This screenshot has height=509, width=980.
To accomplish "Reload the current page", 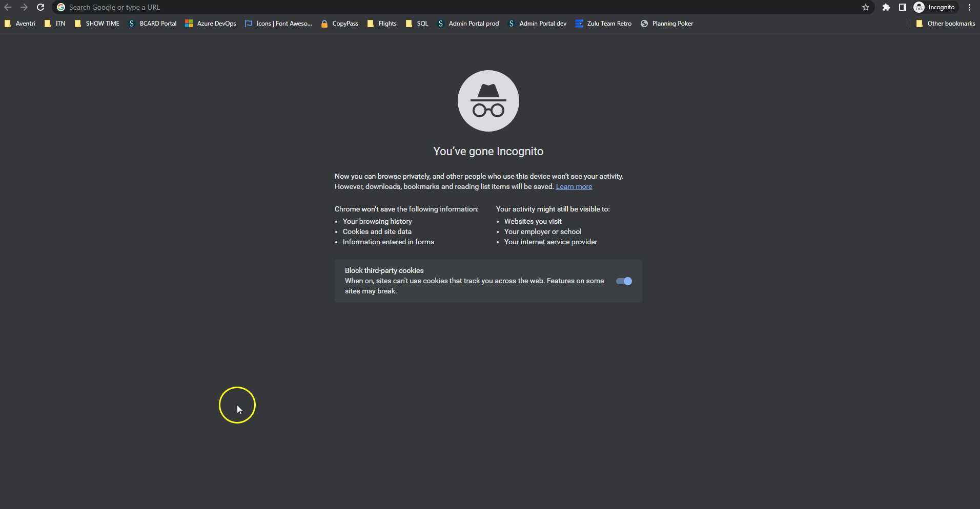I will [x=40, y=7].
